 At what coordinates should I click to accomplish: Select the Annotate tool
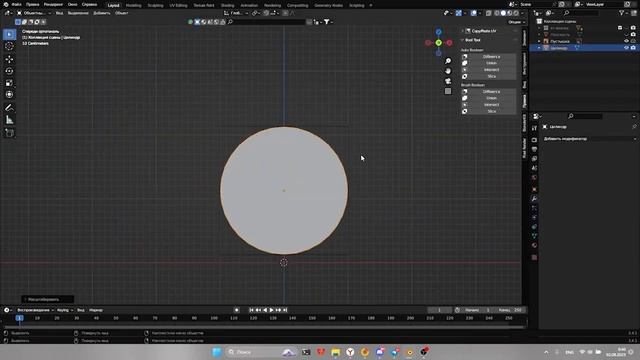coord(9,108)
